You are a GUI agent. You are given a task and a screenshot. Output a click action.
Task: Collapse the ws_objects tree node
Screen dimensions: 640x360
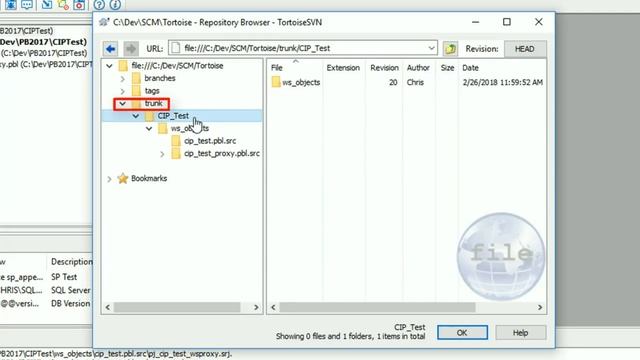pos(149,129)
